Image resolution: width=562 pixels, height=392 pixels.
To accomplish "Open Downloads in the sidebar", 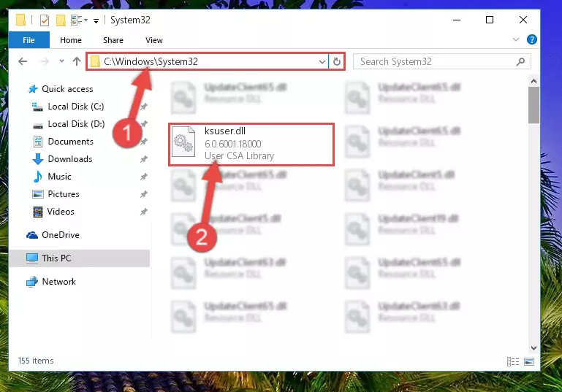I will click(70, 159).
